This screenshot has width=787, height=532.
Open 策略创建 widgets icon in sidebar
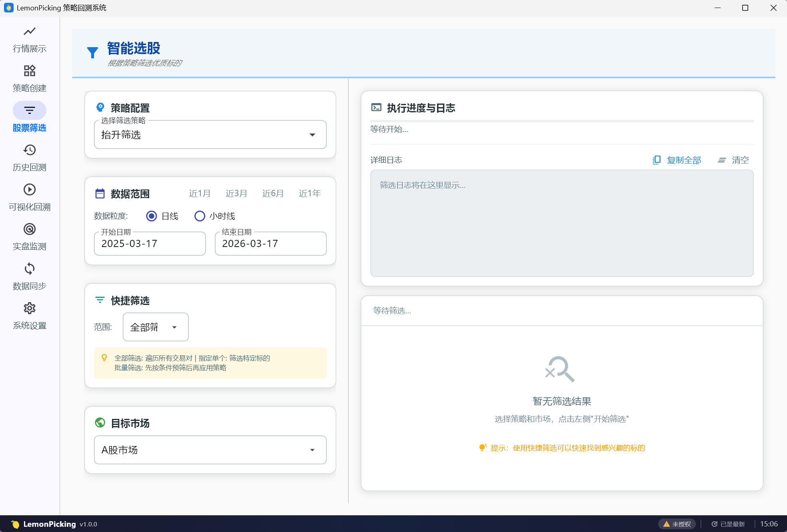tap(30, 71)
